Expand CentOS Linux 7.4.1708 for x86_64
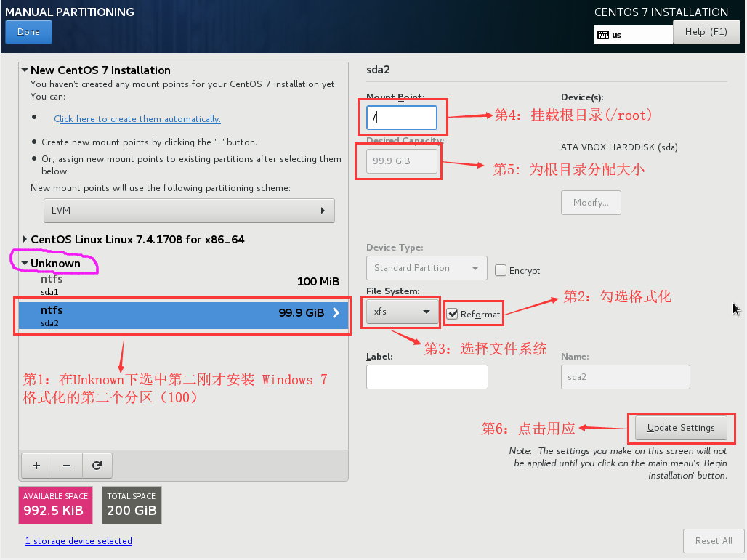The width and height of the screenshot is (747, 560). [25, 239]
